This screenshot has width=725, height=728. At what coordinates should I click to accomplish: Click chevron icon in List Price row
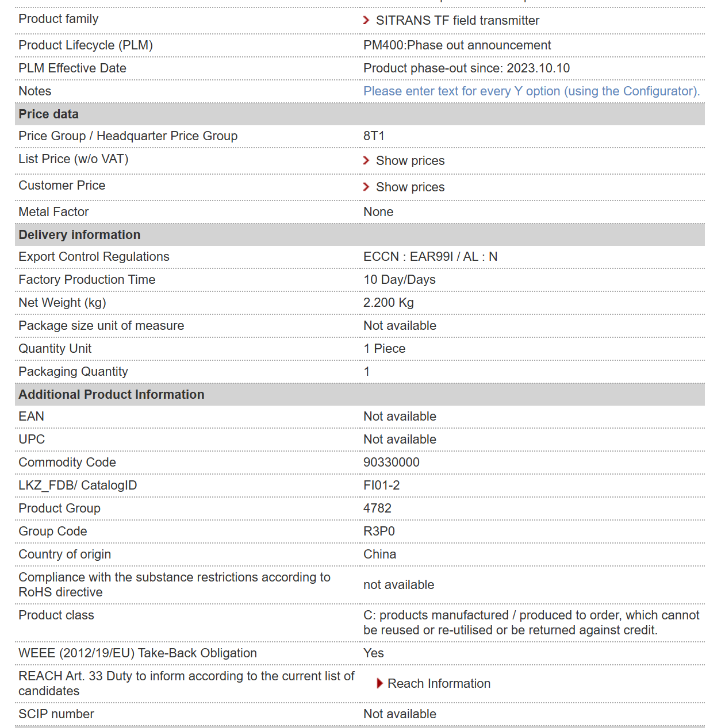[366, 160]
